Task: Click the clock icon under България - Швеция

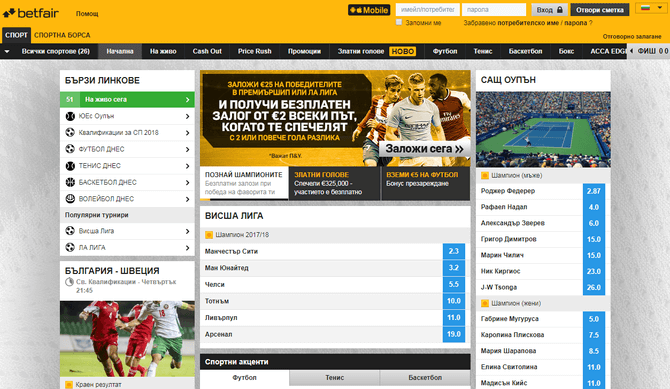Action: 69,282
